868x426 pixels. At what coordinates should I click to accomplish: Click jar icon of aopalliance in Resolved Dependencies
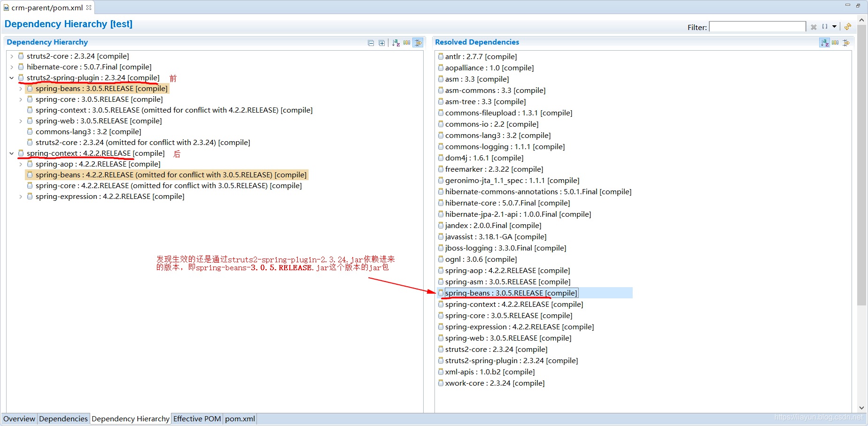click(x=441, y=68)
